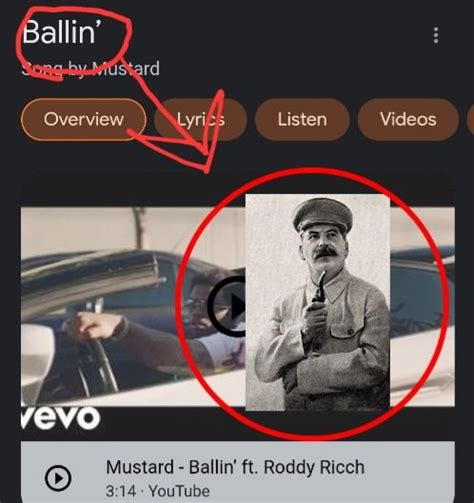Screen dimensions: 474x503
Task: Click the vevo logo on thumbnail
Action: 60,417
